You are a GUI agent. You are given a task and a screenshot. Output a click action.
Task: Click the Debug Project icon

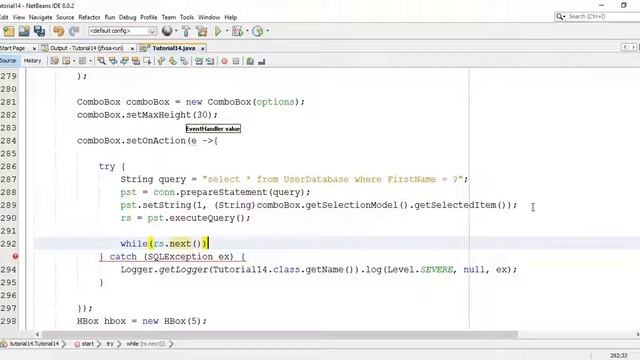(237, 31)
